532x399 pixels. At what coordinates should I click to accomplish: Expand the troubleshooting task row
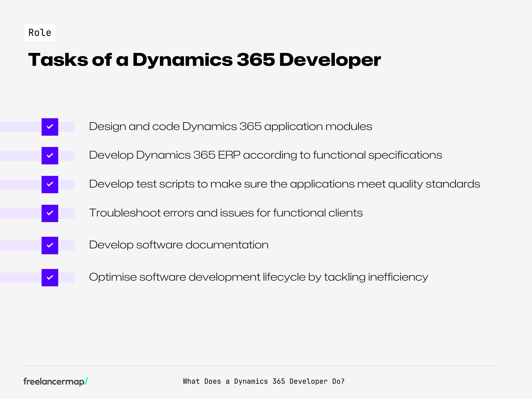226,213
